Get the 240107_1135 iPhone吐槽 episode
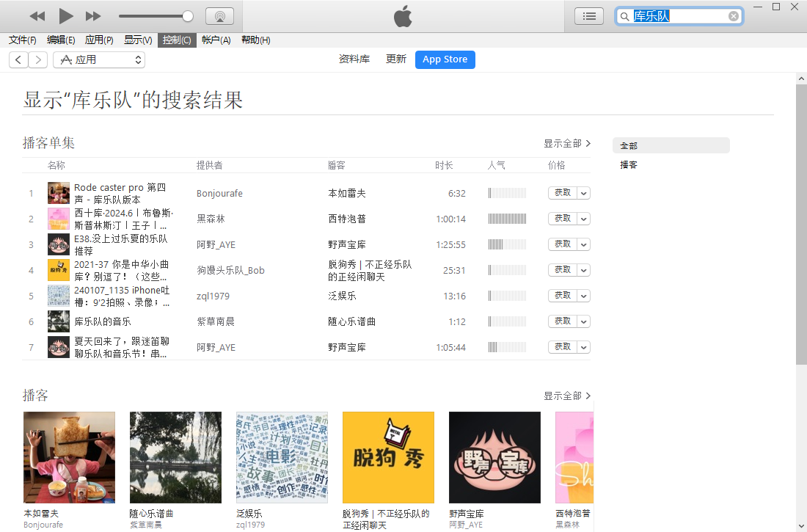Image resolution: width=807 pixels, height=532 pixels. pyautogui.click(x=563, y=296)
